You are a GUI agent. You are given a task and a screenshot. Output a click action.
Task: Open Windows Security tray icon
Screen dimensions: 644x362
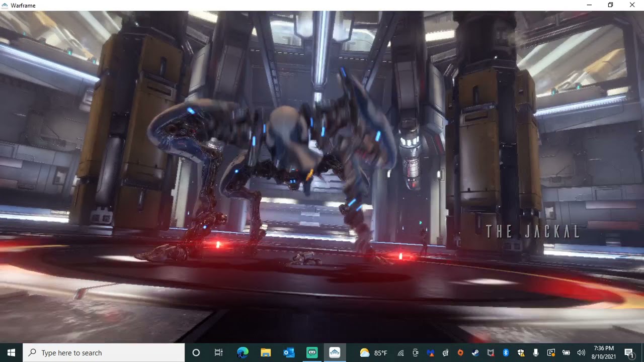521,353
